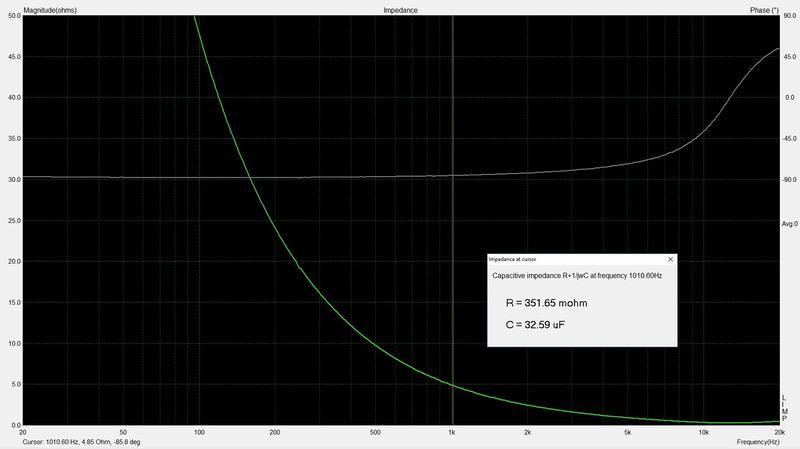Click the 100 frequency axis tick

point(199,432)
